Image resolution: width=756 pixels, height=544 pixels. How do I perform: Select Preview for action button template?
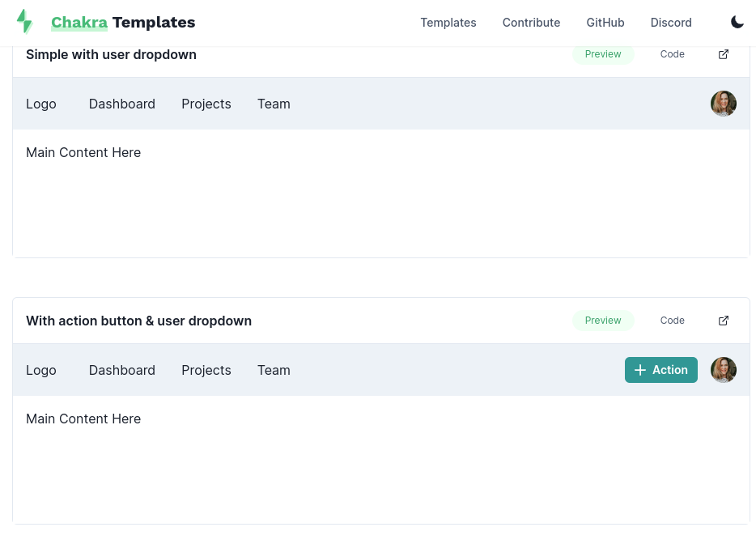coord(603,321)
